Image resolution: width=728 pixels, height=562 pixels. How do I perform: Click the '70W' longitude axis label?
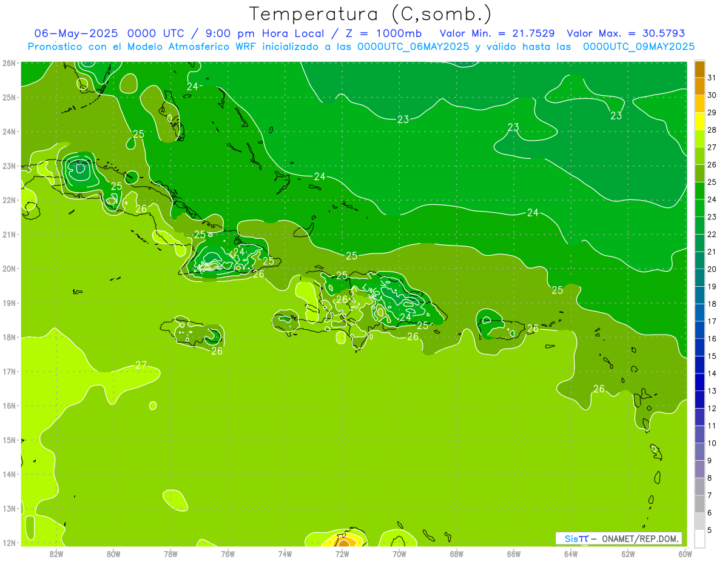point(399,554)
